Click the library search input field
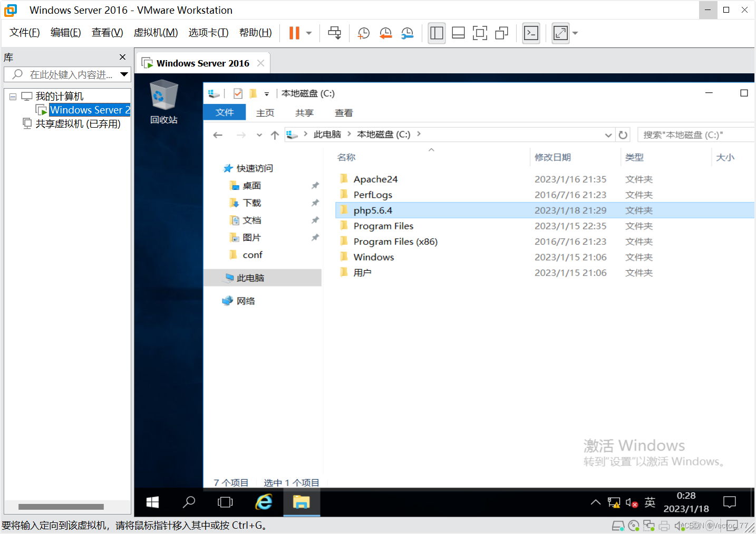Image resolution: width=756 pixels, height=534 pixels. coord(67,74)
